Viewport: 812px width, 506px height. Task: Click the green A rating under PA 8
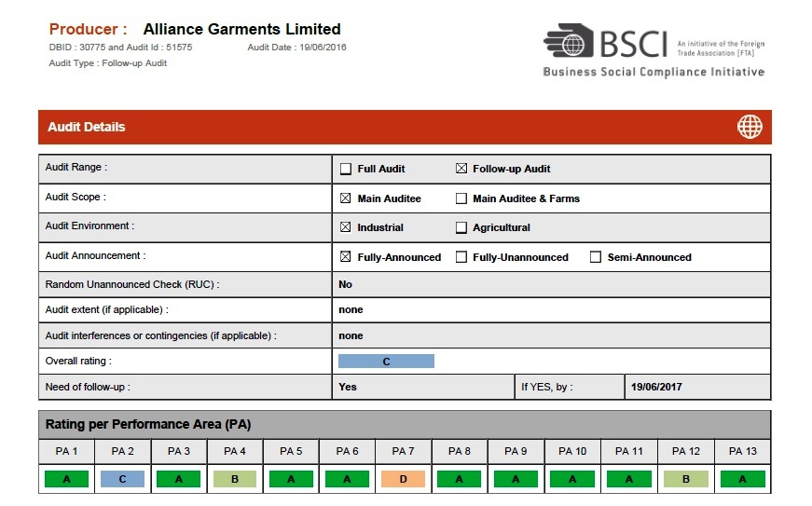[x=460, y=479]
